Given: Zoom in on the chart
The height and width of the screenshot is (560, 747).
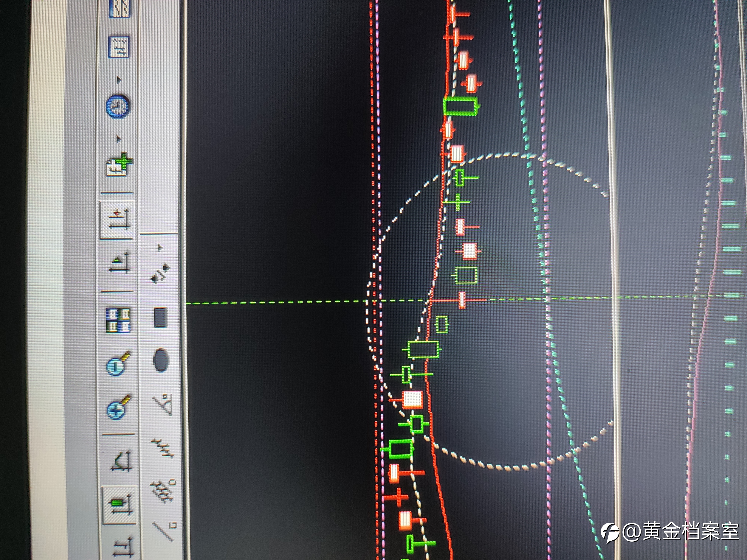Looking at the screenshot, I should pyautogui.click(x=118, y=407).
